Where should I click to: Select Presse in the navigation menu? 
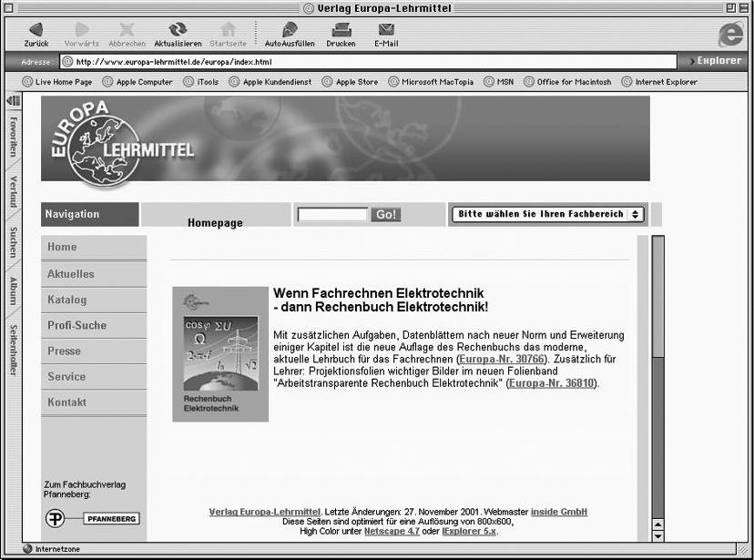[x=94, y=351]
